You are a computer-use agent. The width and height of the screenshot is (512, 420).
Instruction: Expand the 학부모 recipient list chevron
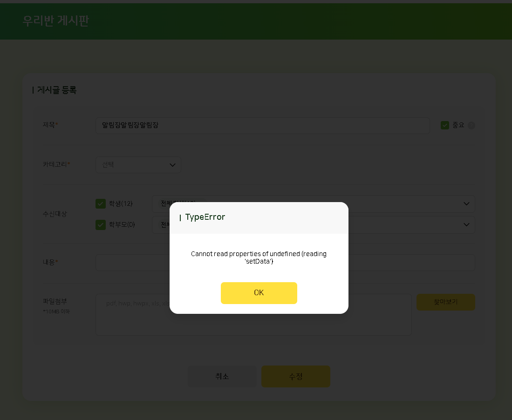(x=466, y=225)
